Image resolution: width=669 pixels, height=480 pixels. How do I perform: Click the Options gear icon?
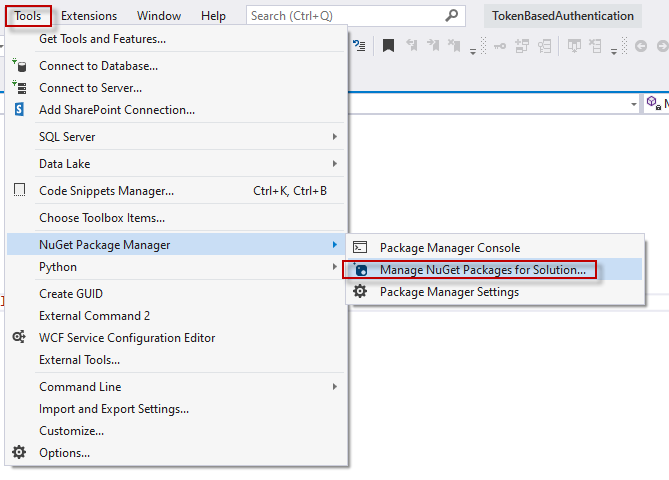tap(19, 453)
